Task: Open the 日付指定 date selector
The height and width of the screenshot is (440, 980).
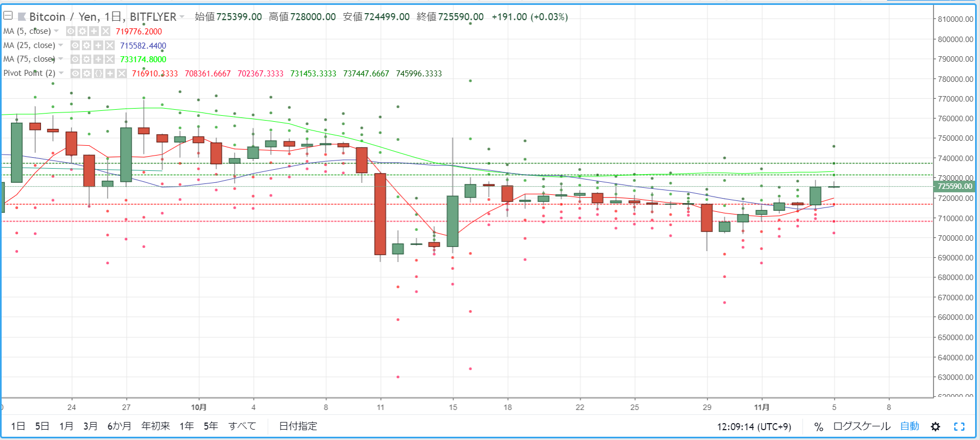Action: tap(298, 426)
